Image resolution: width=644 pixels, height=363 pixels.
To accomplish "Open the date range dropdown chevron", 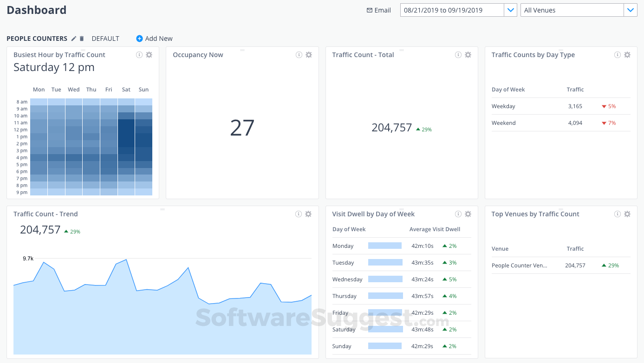I will [511, 10].
